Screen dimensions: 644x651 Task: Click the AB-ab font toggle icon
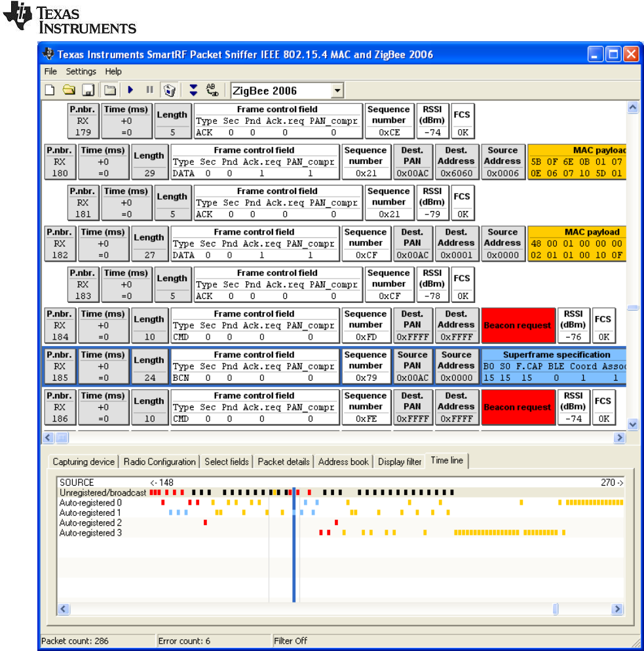[212, 90]
